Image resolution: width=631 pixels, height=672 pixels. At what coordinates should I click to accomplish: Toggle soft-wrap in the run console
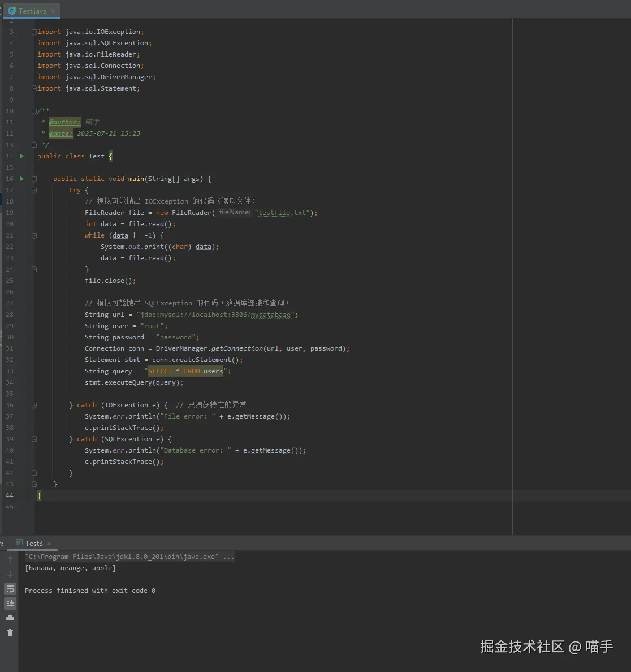[x=10, y=589]
